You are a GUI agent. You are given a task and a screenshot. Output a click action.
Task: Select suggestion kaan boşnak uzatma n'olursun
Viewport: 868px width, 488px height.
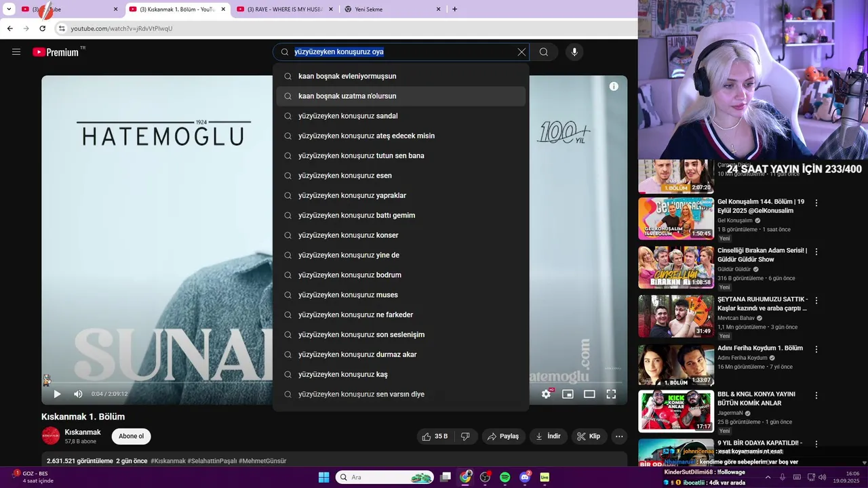(x=401, y=96)
